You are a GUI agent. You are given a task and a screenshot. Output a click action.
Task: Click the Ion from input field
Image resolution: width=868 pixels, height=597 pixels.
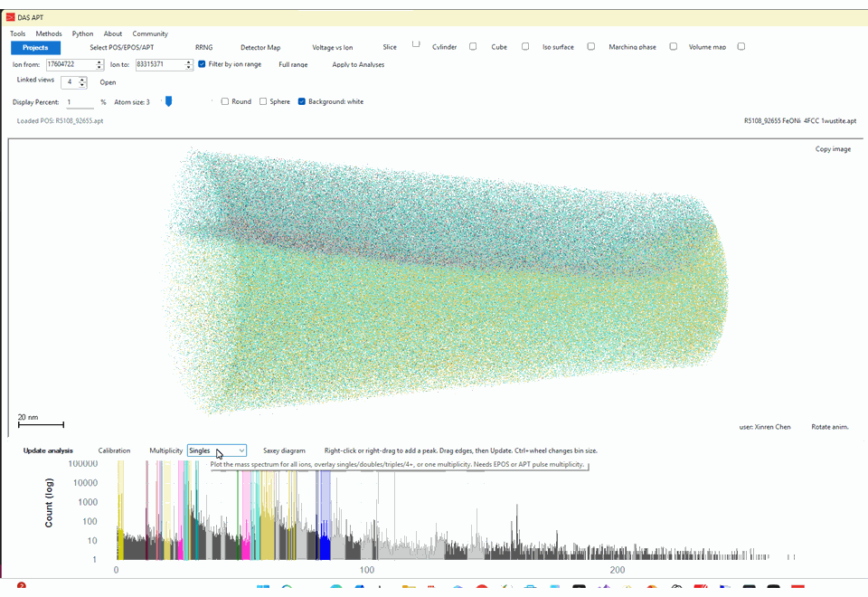[x=71, y=65]
